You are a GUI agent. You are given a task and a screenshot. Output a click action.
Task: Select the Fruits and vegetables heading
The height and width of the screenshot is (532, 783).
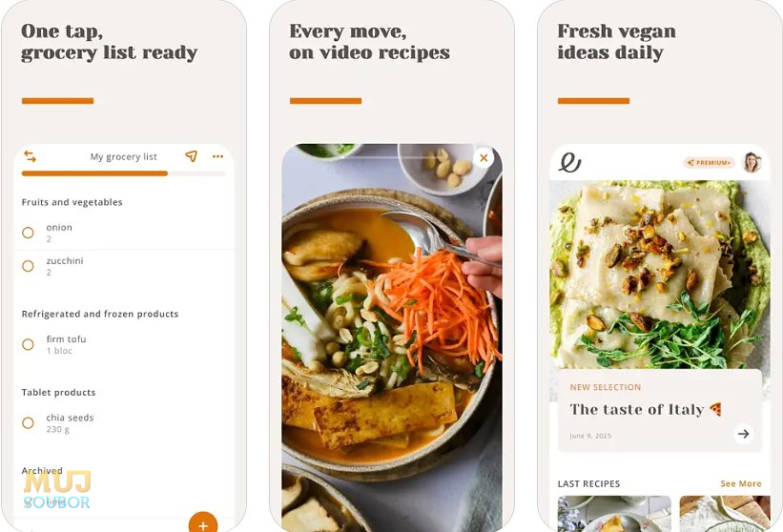tap(72, 202)
